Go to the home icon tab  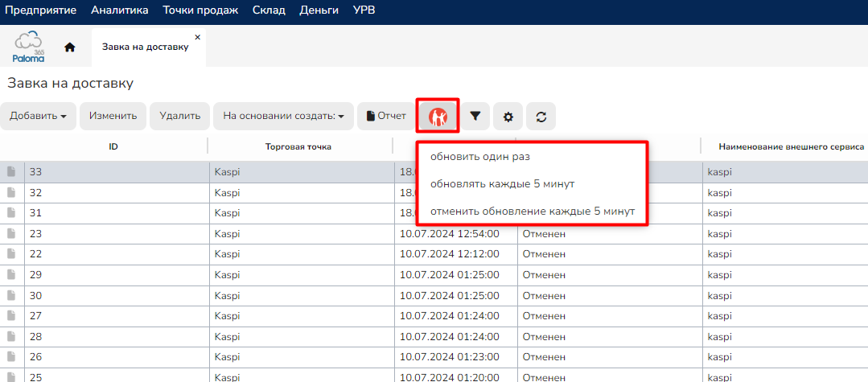pos(70,47)
